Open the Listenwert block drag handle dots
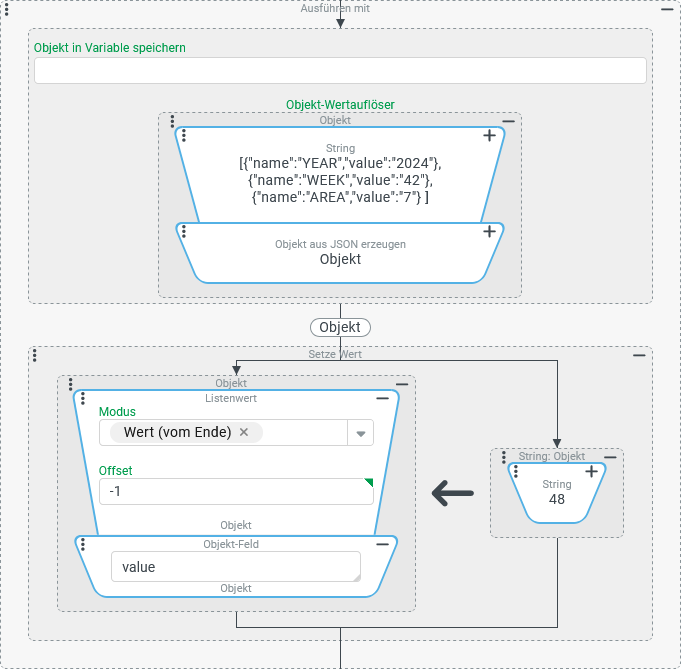 83,399
